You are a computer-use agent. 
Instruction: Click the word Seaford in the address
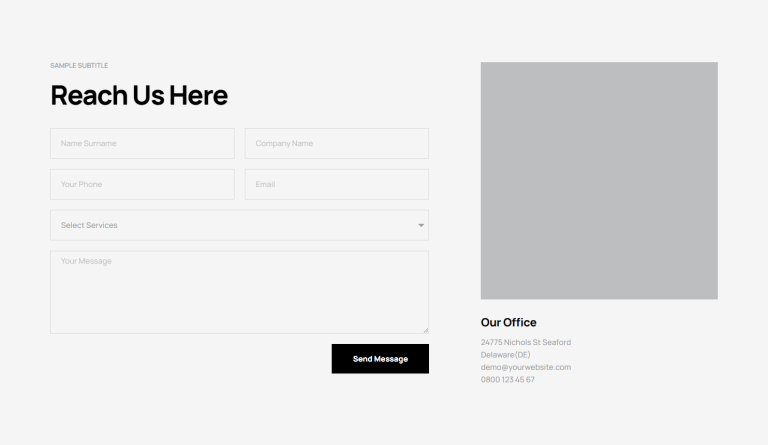(555, 342)
